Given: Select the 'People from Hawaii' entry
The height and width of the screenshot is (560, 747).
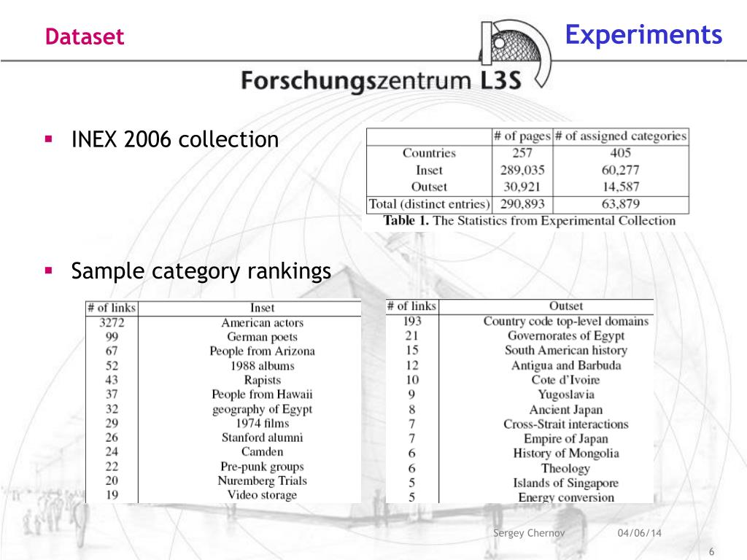Looking at the screenshot, I should (x=262, y=394).
